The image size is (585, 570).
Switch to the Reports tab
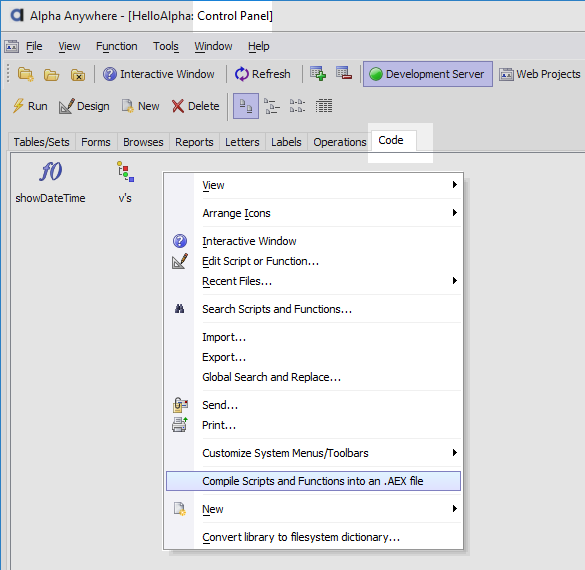pyautogui.click(x=194, y=142)
